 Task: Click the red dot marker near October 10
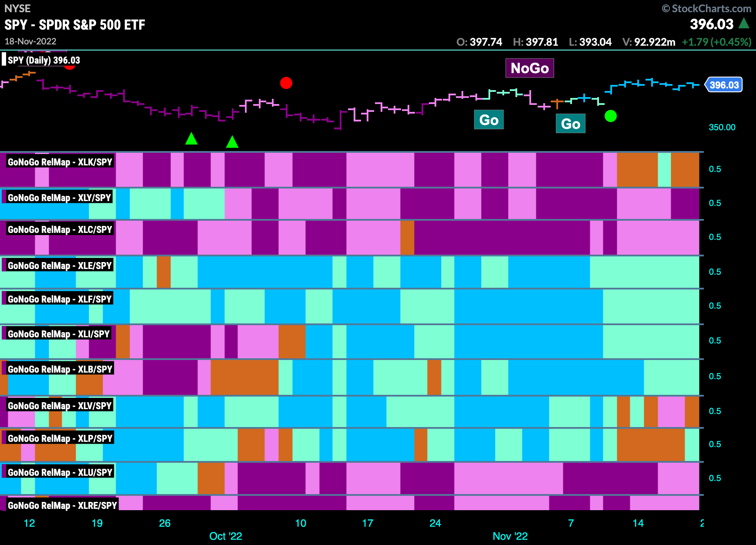click(286, 83)
